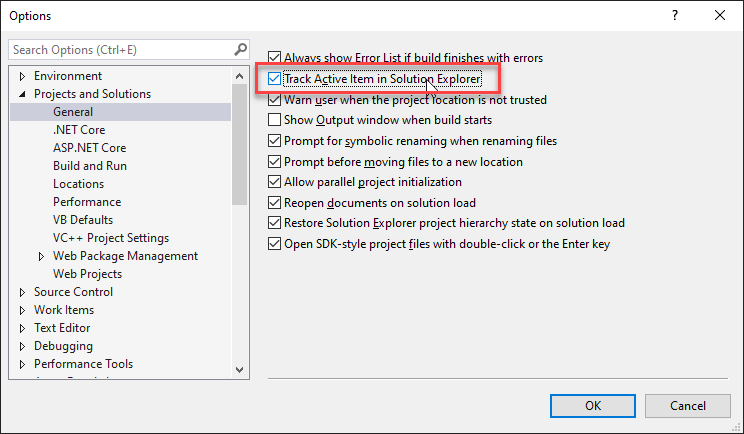Expand the Environment tree node
Image resolution: width=744 pixels, height=434 pixels.
point(23,76)
